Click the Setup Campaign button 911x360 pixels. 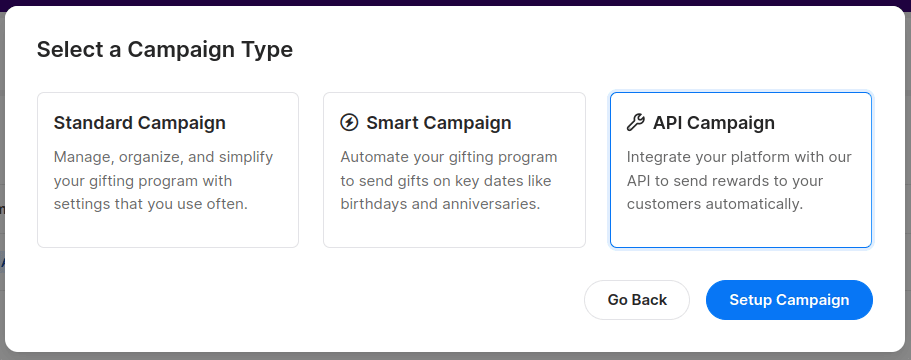click(x=789, y=300)
